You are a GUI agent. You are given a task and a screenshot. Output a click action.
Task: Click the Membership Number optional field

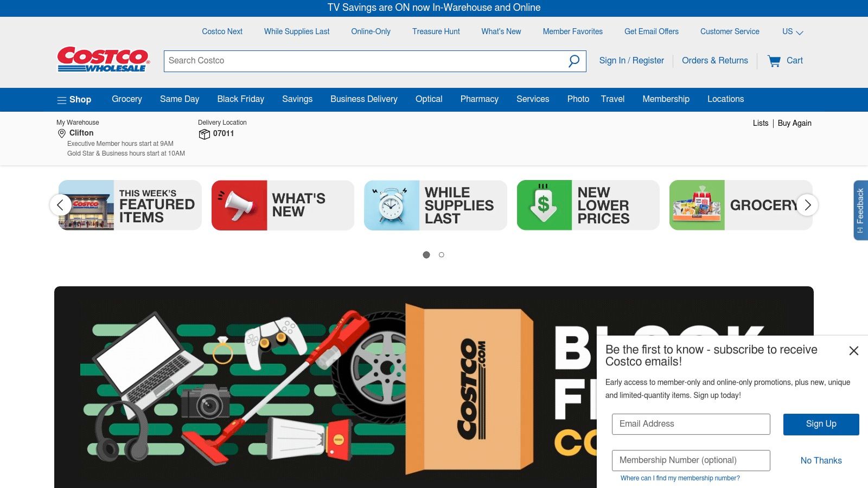(x=691, y=460)
